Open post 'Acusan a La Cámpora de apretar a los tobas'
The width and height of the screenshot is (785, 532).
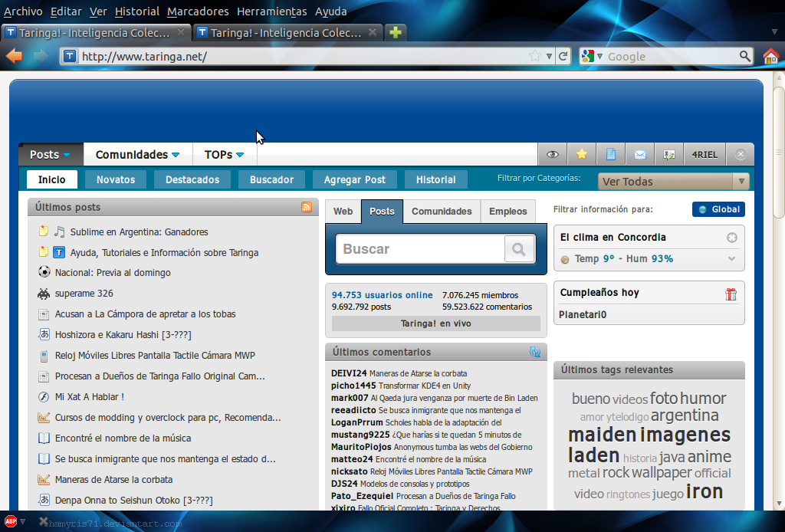point(145,314)
